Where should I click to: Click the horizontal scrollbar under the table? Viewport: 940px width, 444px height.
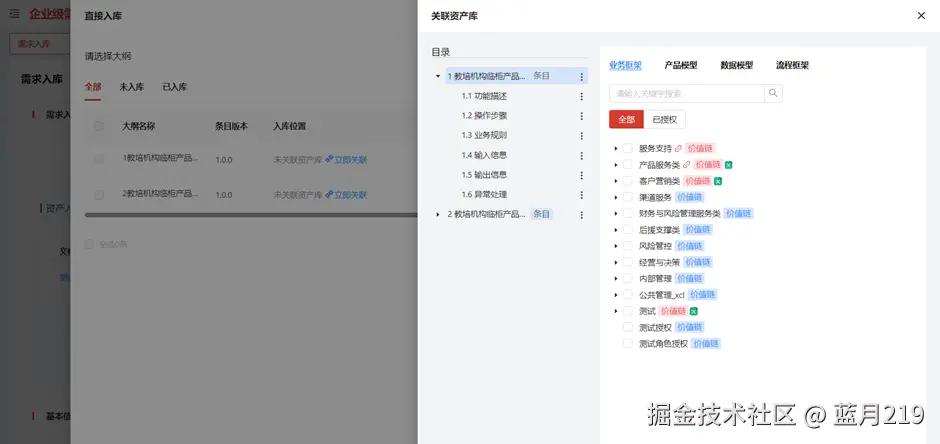(251, 215)
